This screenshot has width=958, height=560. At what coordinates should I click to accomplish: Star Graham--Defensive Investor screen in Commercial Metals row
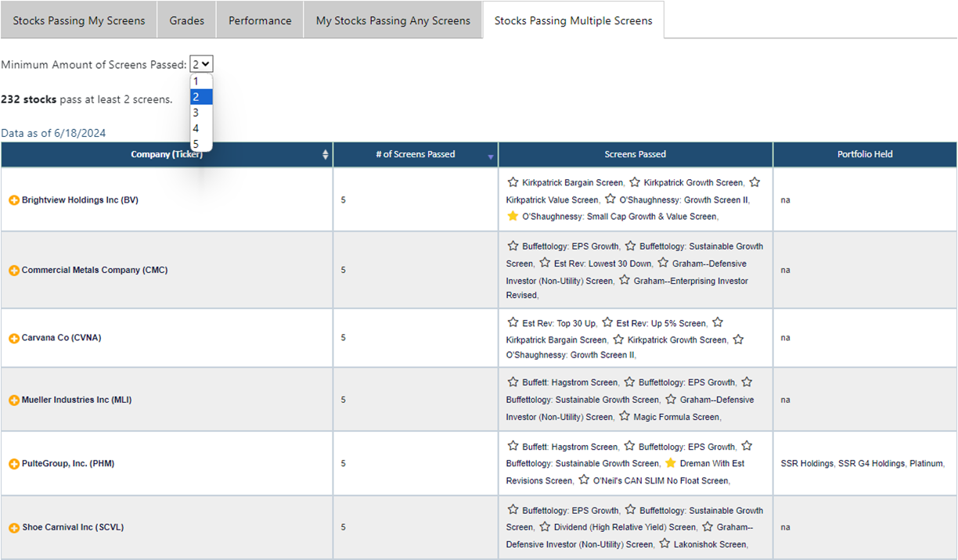point(663,263)
